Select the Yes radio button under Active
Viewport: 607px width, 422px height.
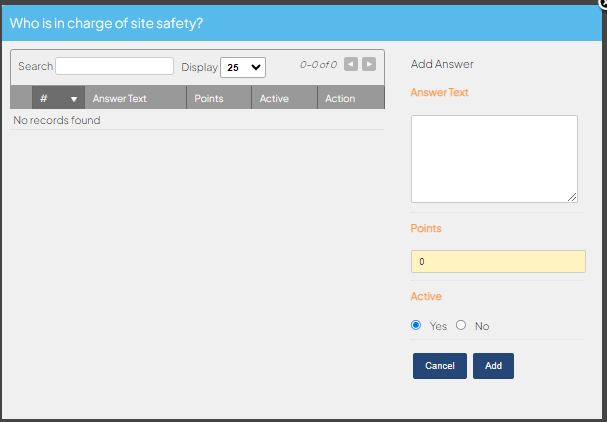(x=416, y=325)
